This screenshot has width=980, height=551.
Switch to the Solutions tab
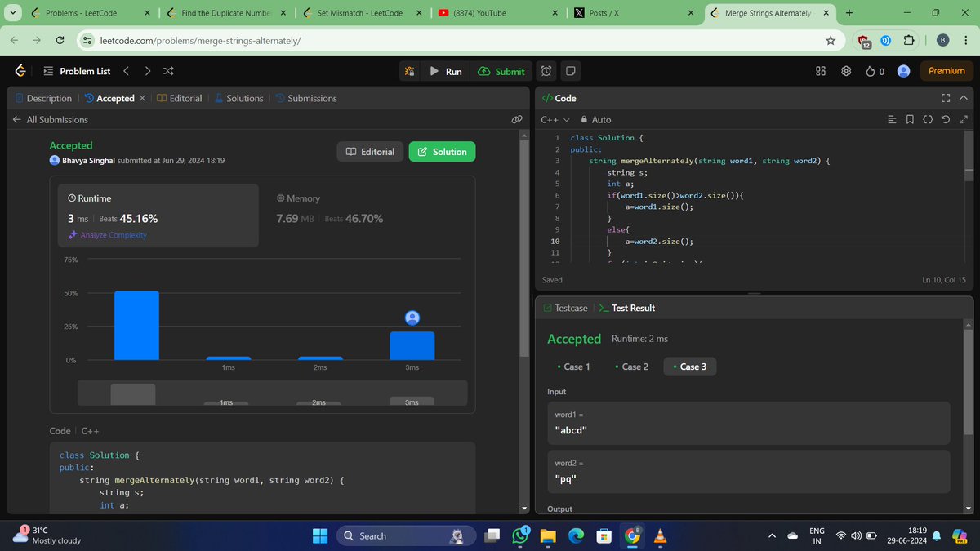pyautogui.click(x=238, y=98)
